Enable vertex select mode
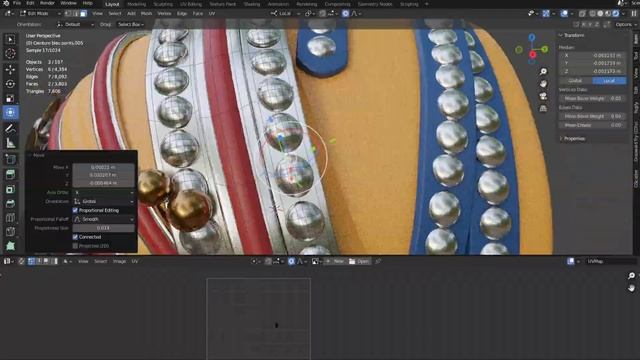 pos(68,13)
